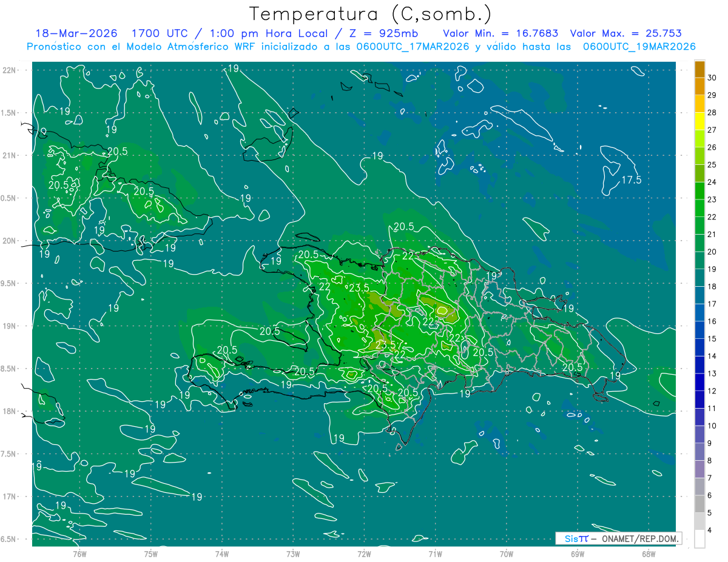Click the '28' label on the color scale
Screen dimensions: 728x562
click(712, 113)
